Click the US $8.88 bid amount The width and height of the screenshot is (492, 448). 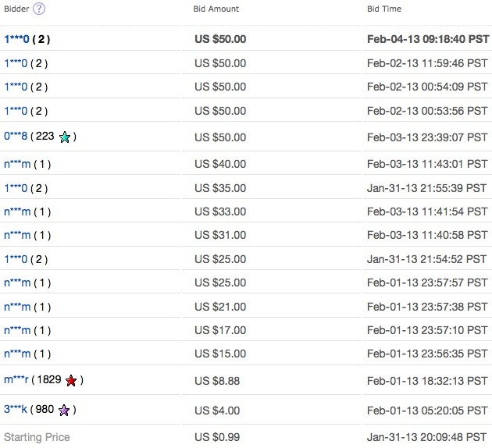click(217, 381)
